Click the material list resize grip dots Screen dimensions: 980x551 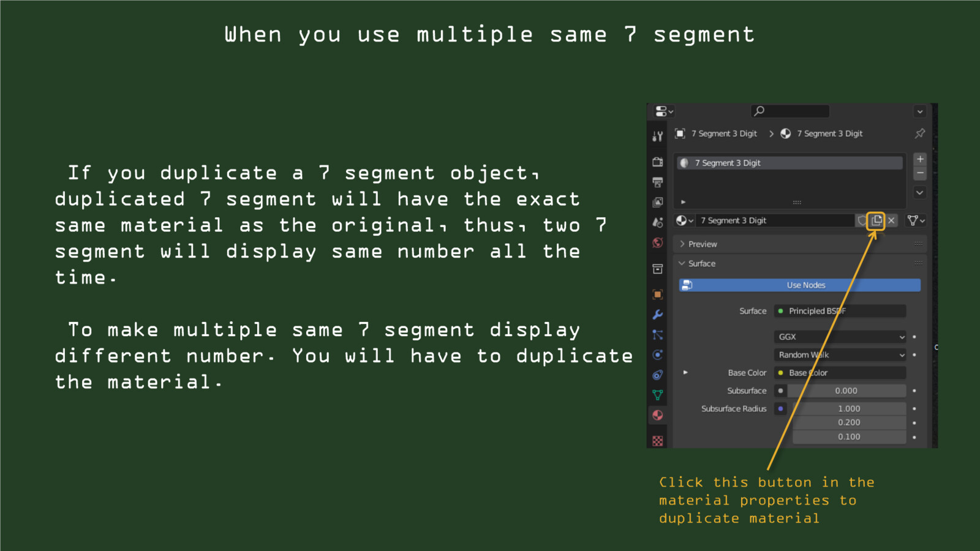point(797,202)
